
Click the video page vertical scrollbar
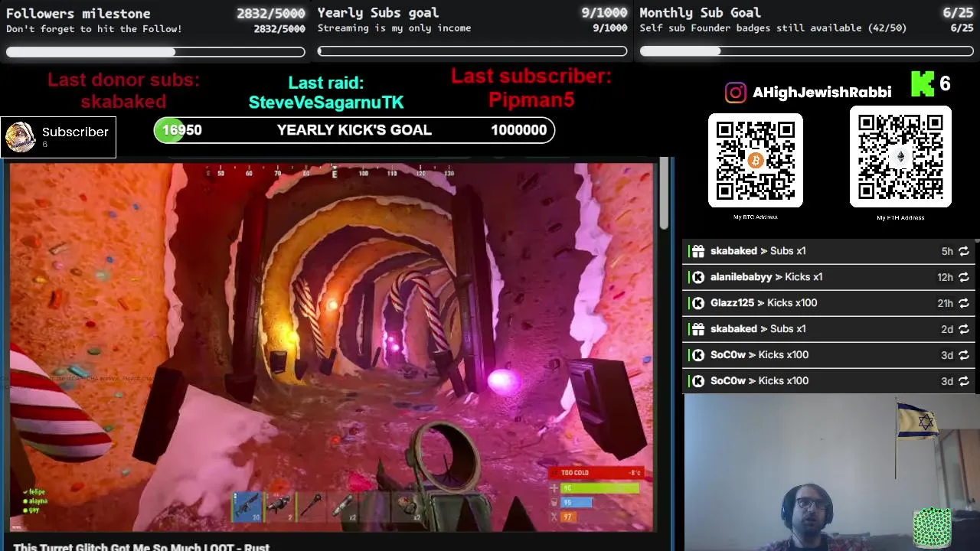[x=664, y=195]
